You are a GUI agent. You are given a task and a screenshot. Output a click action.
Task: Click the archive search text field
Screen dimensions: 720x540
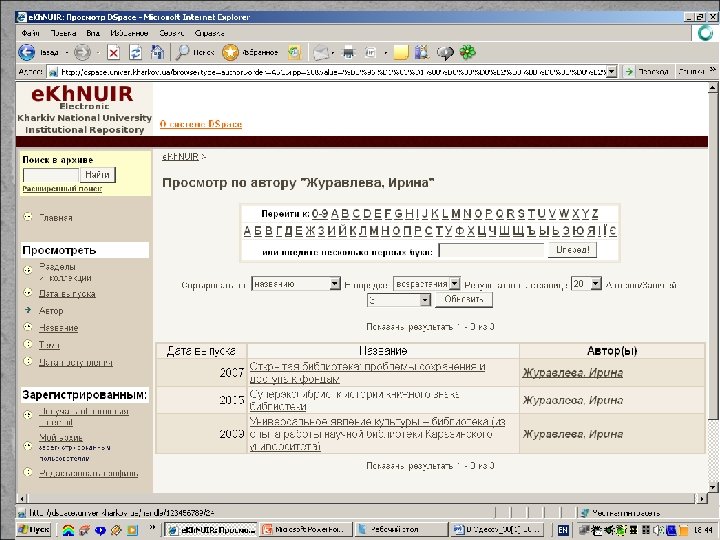(51, 175)
